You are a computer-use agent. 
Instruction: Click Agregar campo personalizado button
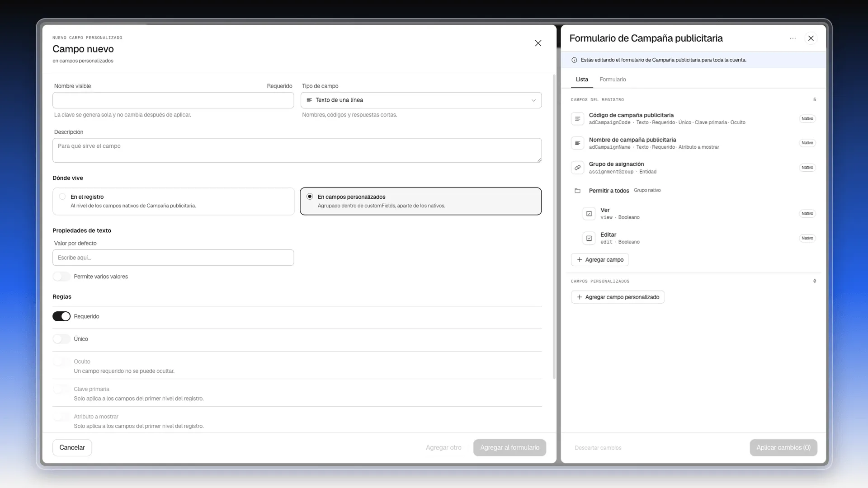618,297
